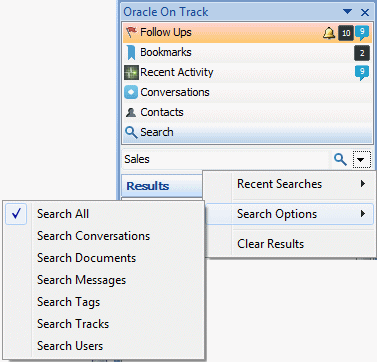Choose Search Users
The width and height of the screenshot is (377, 362).
click(104, 346)
